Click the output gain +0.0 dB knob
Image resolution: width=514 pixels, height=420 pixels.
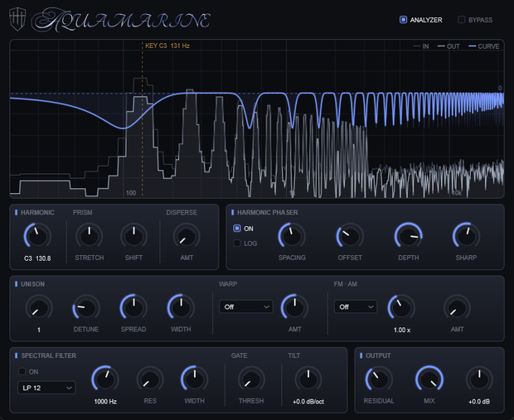pyautogui.click(x=479, y=379)
